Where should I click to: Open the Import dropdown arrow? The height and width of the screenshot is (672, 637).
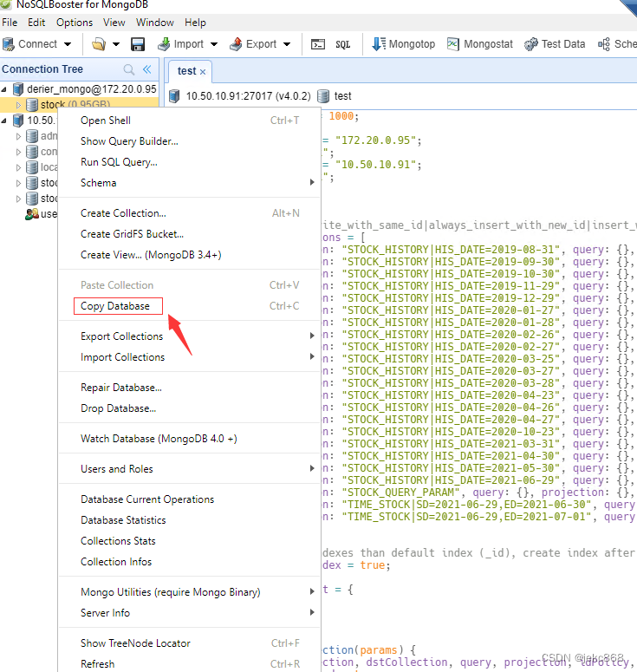point(214,44)
